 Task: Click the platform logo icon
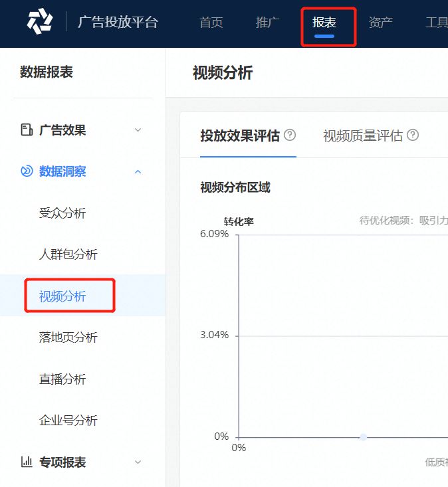pyautogui.click(x=40, y=21)
